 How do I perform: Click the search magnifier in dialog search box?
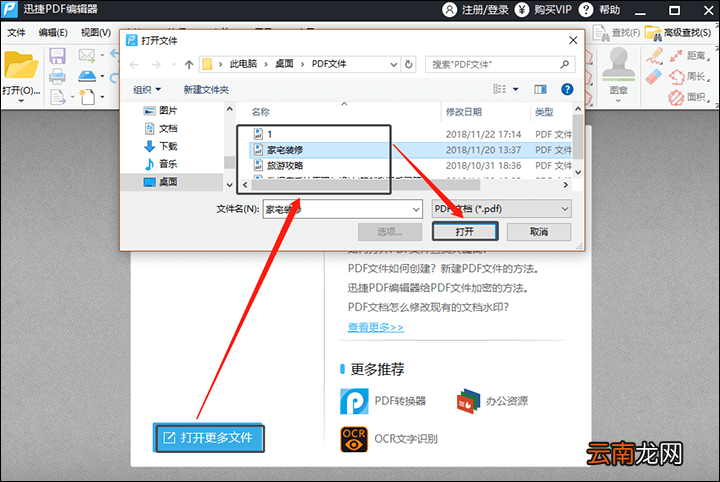pos(564,64)
